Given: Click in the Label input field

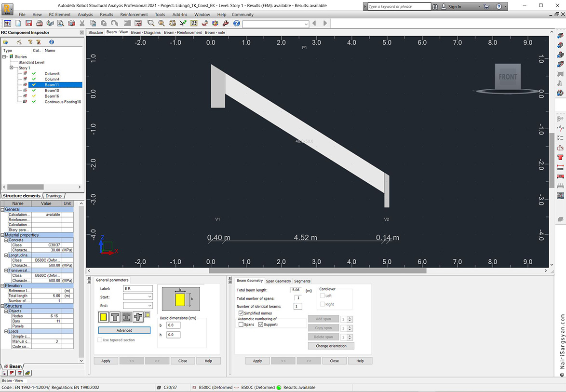Looking at the screenshot, I should (x=138, y=288).
